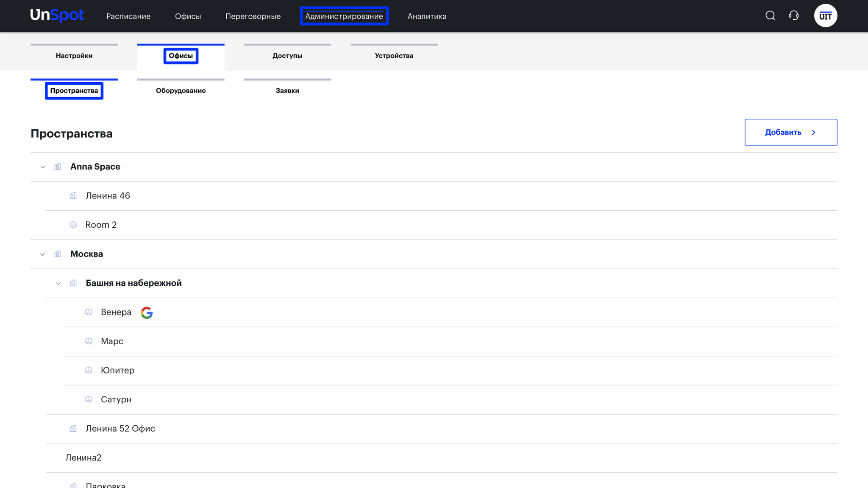Screen dimensions: 868x488
Task: Click the Добавить button
Action: [791, 132]
